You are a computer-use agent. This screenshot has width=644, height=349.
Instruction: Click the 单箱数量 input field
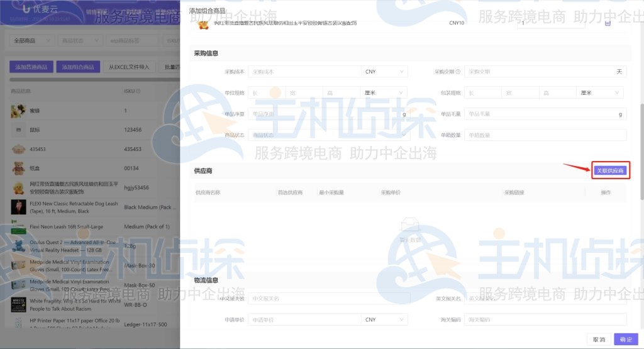tap(545, 135)
